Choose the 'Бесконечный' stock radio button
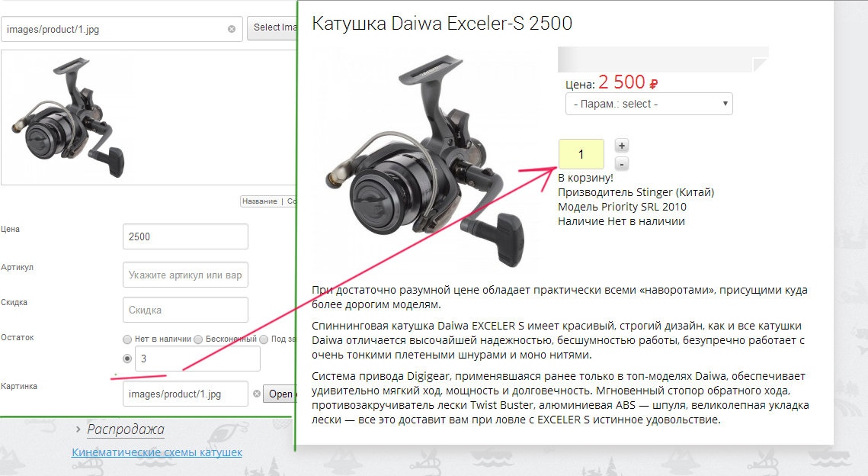Viewport: 868px width, 476px height. point(198,339)
